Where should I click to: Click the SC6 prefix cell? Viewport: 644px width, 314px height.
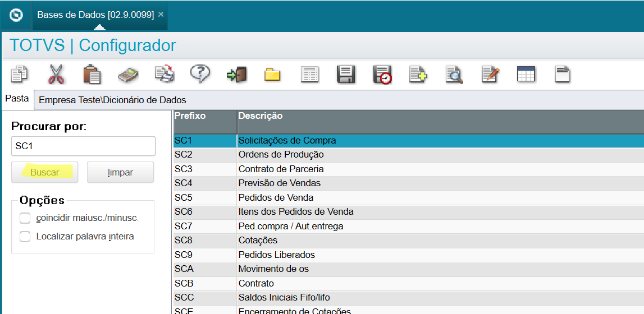pyautogui.click(x=205, y=212)
